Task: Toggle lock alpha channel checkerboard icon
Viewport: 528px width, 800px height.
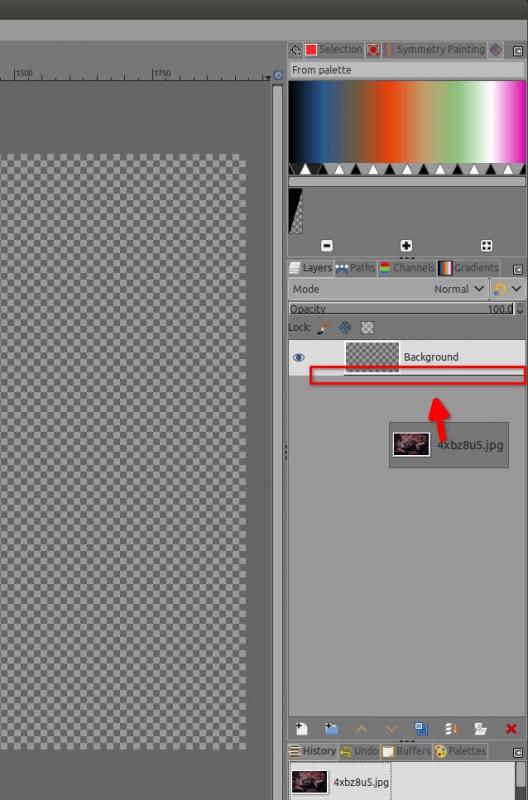Action: coord(367,328)
